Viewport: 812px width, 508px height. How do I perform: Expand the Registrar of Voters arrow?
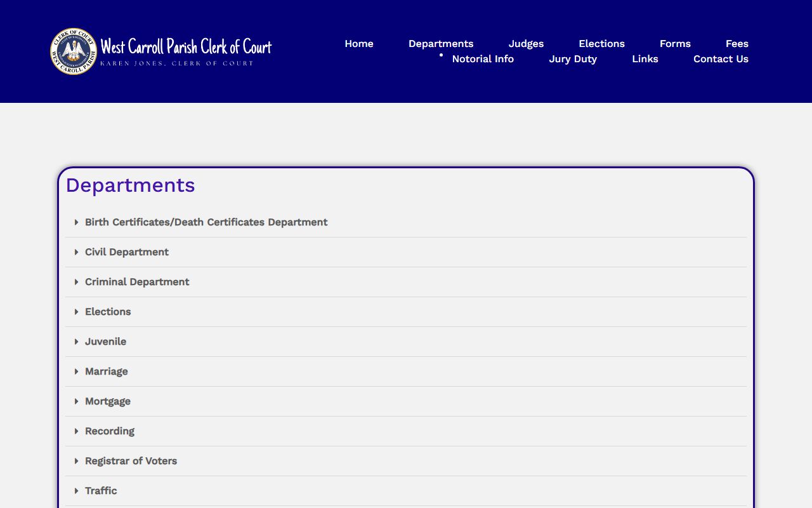[76, 461]
